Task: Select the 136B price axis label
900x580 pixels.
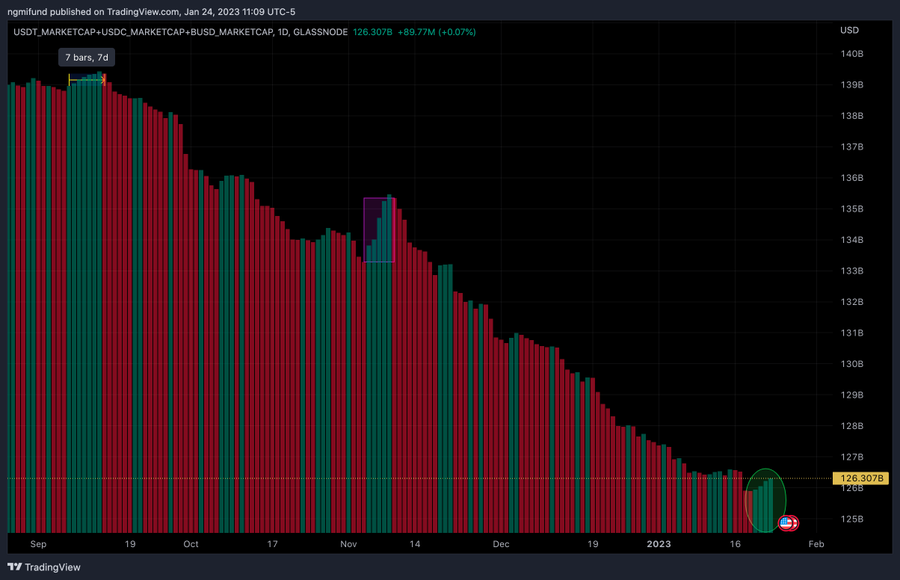Action: [x=852, y=178]
